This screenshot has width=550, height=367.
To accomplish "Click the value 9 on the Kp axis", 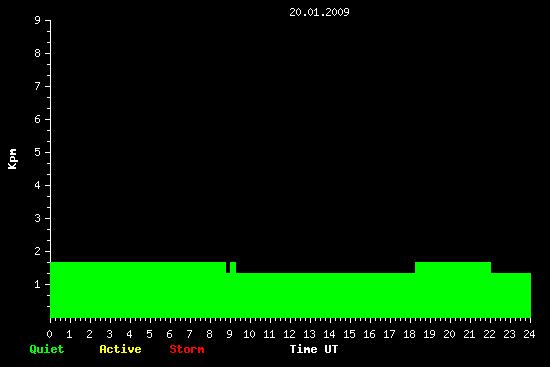I will point(38,20).
